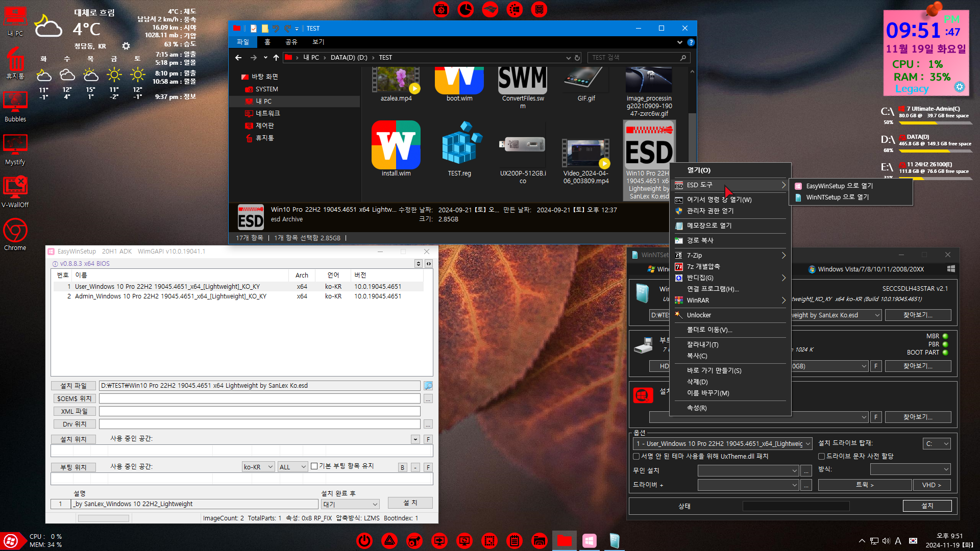Launch the V-WallOff desktop shortcut
This screenshot has width=980, height=551.
point(15,192)
